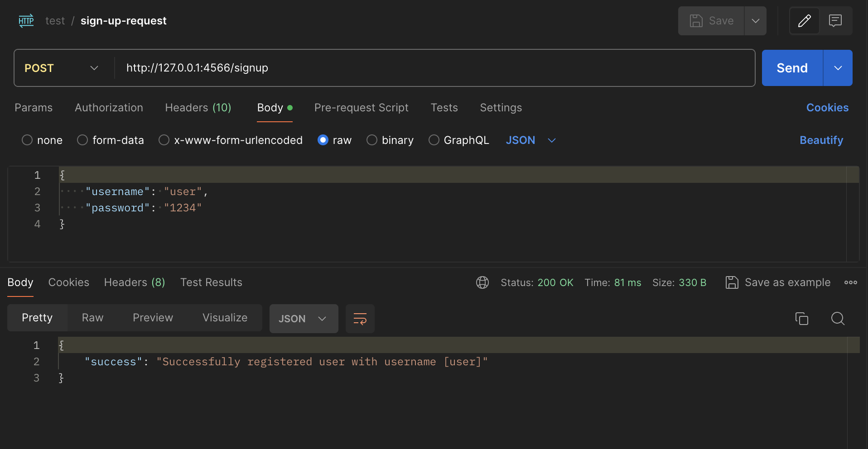Click the globe network icon near Status
The image size is (868, 449).
pyautogui.click(x=482, y=282)
